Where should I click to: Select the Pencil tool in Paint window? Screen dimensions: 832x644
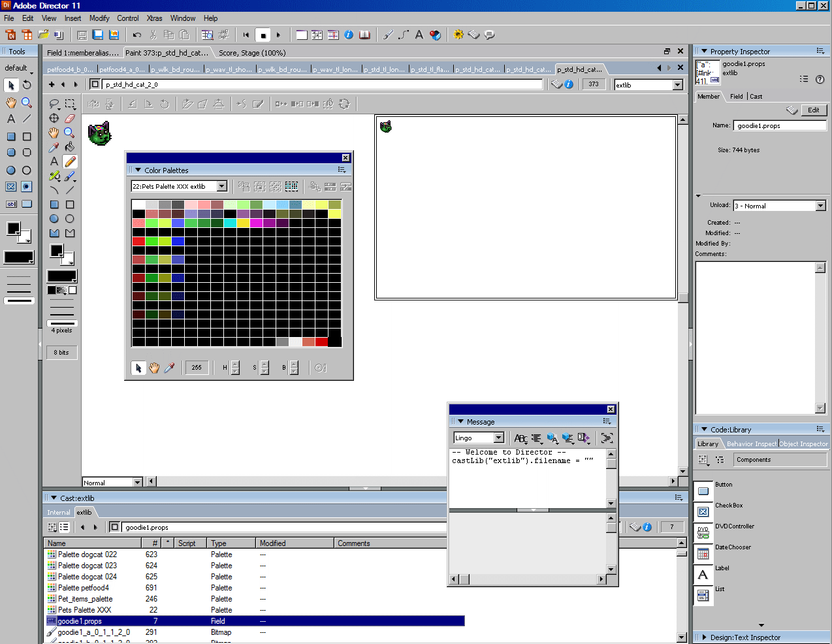click(x=70, y=161)
